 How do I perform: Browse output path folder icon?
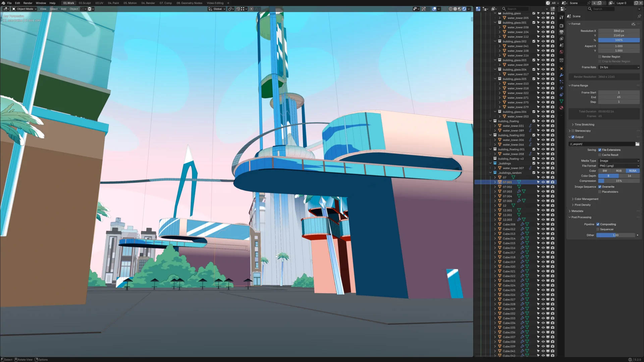[x=637, y=144]
